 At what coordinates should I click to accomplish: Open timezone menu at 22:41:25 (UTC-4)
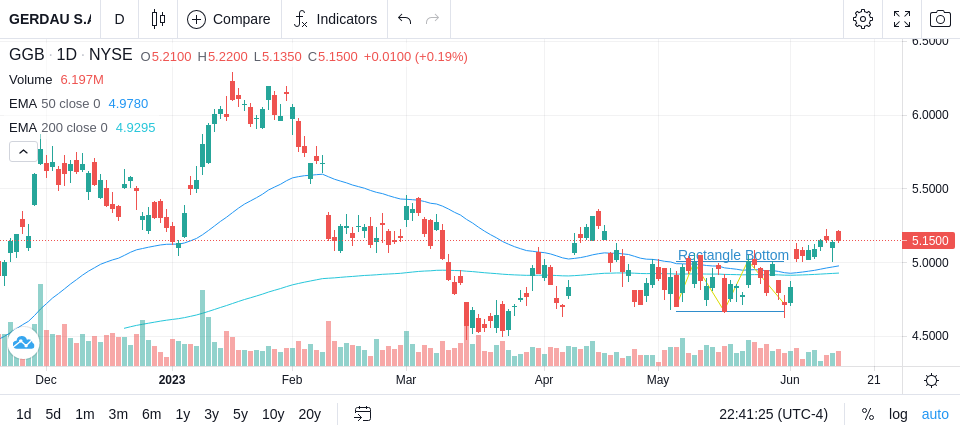click(773, 415)
